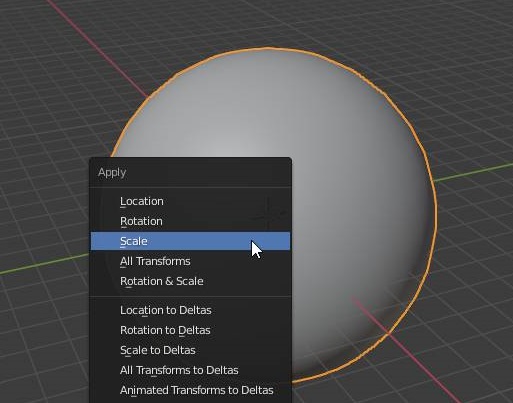Choose Scale to Deltas
The width and height of the screenshot is (513, 403).
coord(190,350)
